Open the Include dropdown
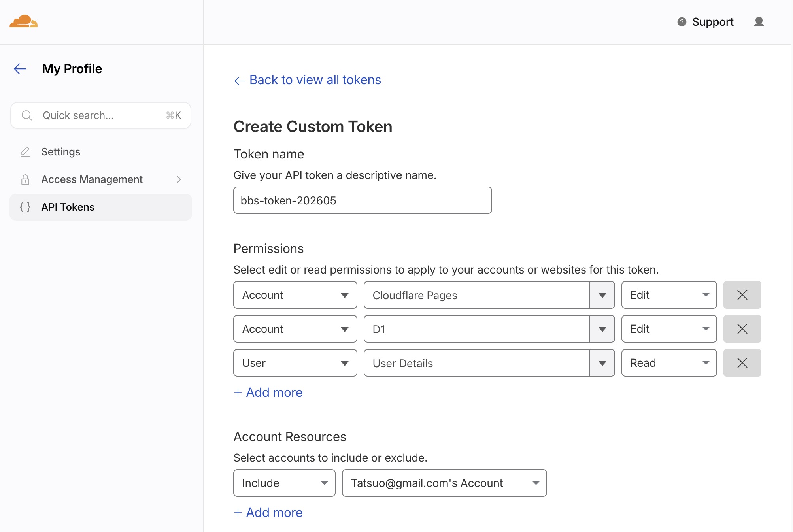 (284, 483)
